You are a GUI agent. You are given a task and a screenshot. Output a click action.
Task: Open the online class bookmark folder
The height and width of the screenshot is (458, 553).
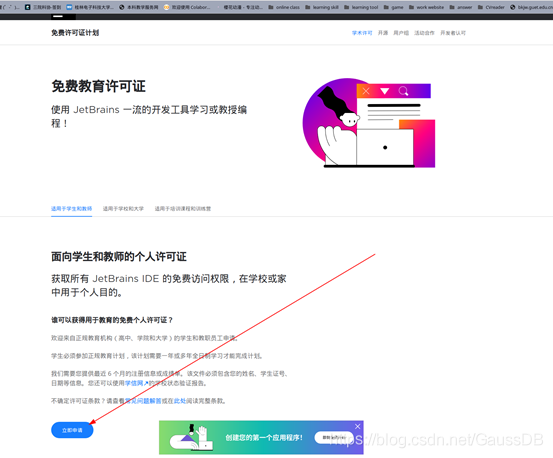pos(284,7)
